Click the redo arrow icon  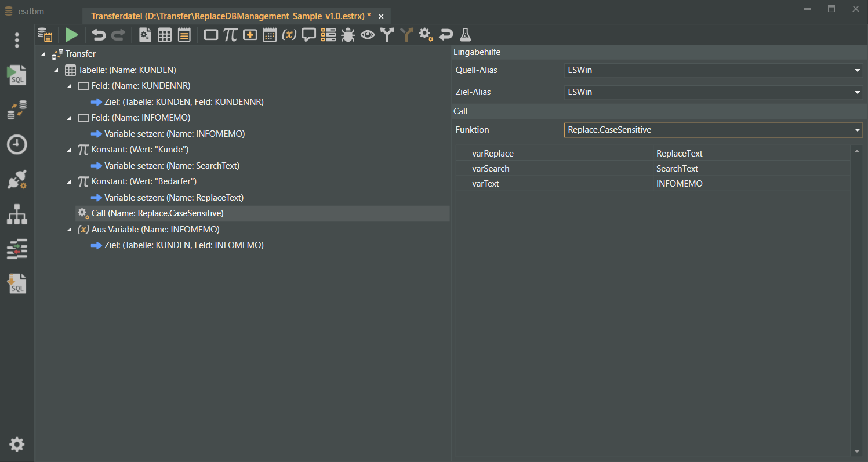click(x=118, y=35)
